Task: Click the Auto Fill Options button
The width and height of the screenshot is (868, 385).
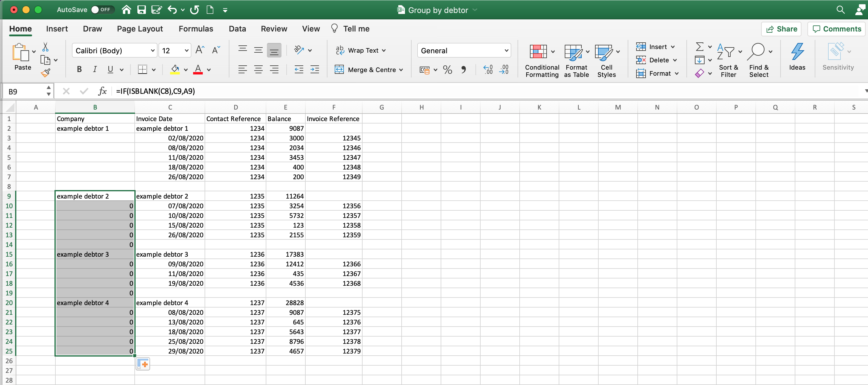Action: (x=143, y=364)
